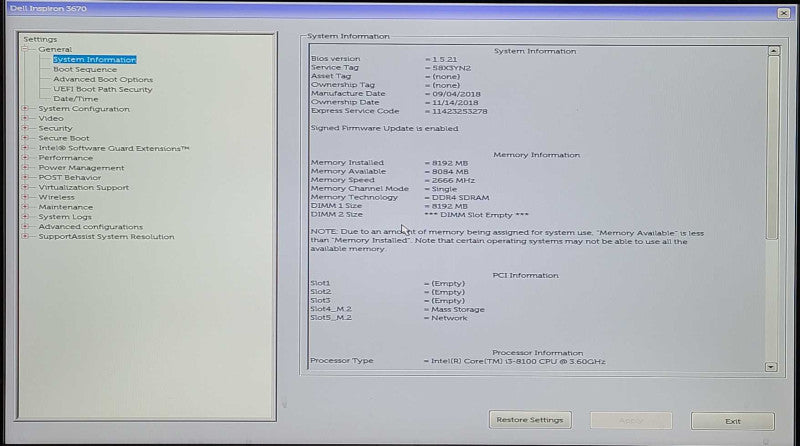Click the Service Tag value 58X3YN2

(x=452, y=68)
